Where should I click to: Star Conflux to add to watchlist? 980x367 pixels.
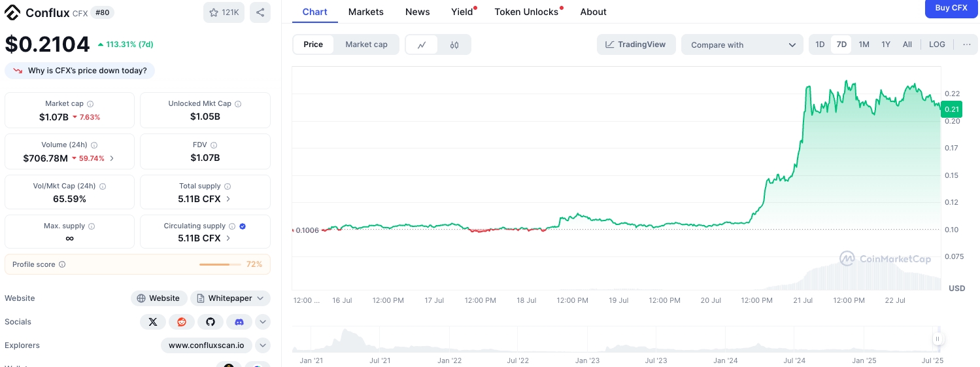224,12
